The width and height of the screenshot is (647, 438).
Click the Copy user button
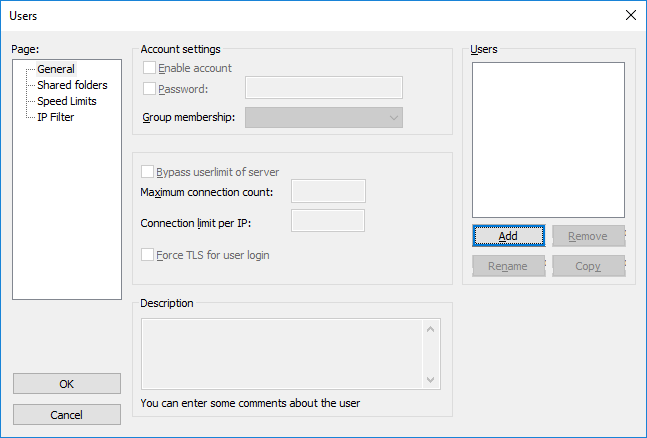(x=588, y=266)
